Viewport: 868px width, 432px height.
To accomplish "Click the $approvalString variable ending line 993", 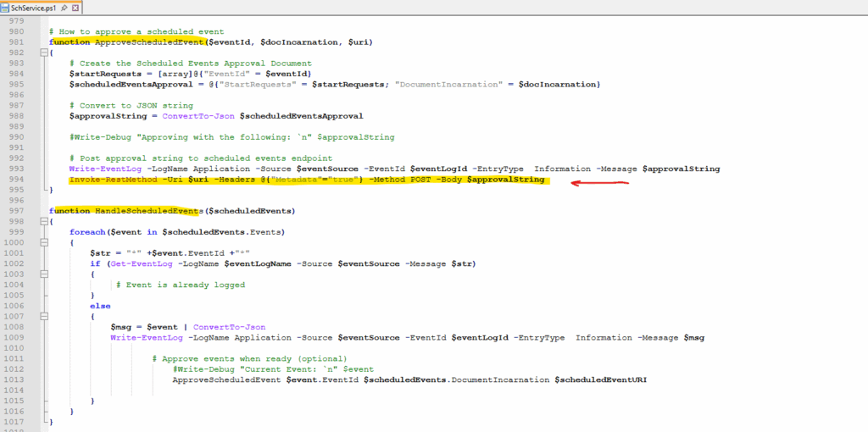I will pos(681,169).
